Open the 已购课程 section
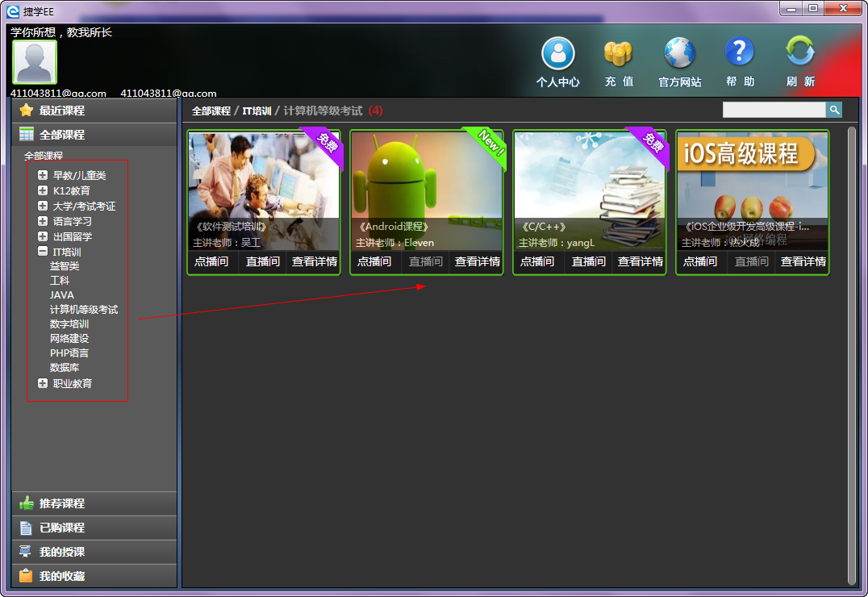Screen dimensions: 868x597 coord(94,528)
